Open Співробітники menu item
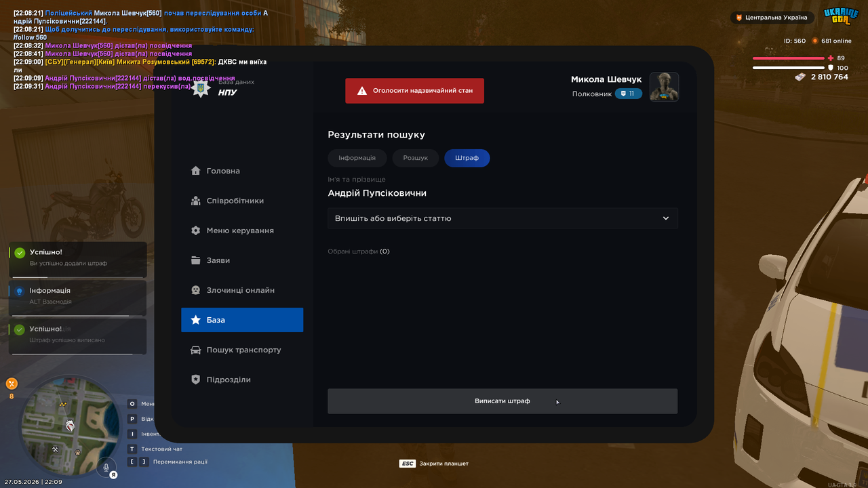 (242, 201)
